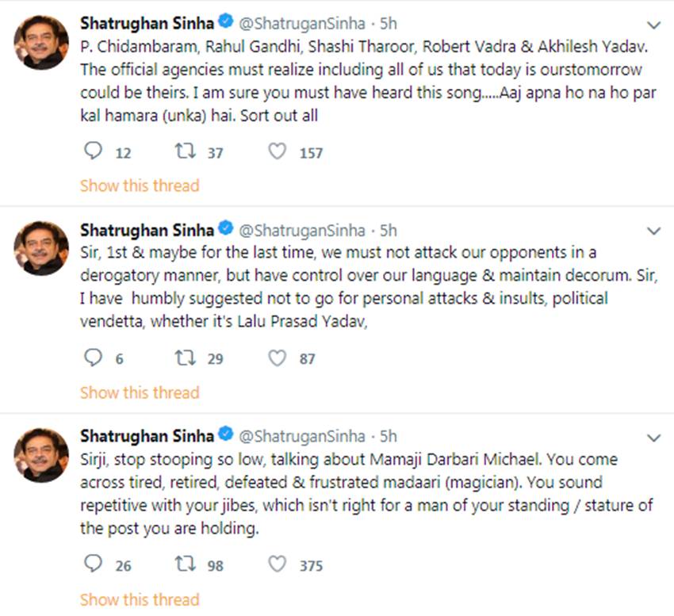Open Shatrughan Sinha's name on first tweet
674x616 pixels.
pyautogui.click(x=147, y=24)
